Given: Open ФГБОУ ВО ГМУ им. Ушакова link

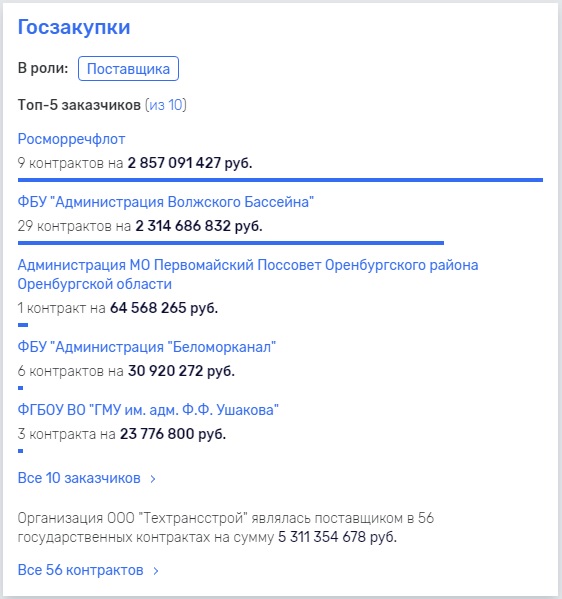Looking at the screenshot, I should click(148, 410).
